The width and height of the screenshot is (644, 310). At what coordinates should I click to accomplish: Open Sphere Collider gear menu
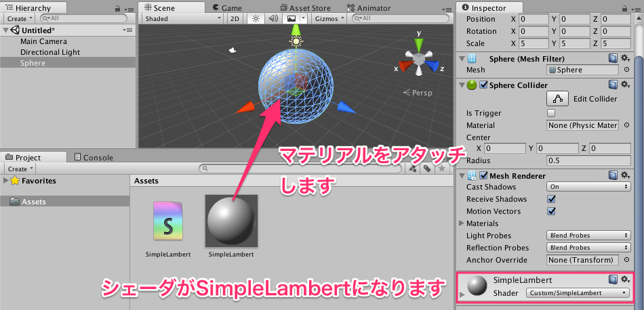[x=626, y=85]
